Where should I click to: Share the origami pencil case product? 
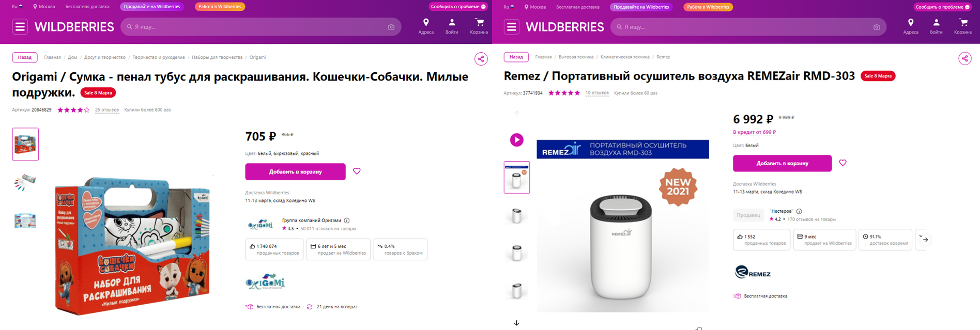coord(481,58)
